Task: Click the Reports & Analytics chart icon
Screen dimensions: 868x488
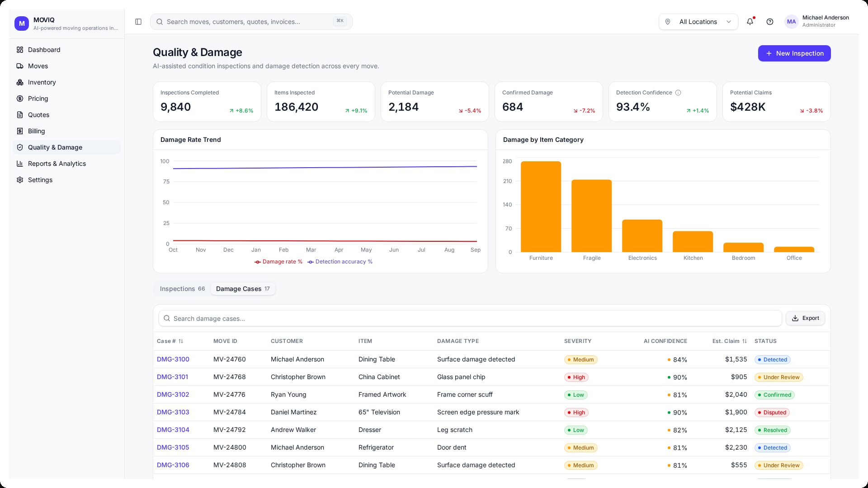Action: point(20,164)
